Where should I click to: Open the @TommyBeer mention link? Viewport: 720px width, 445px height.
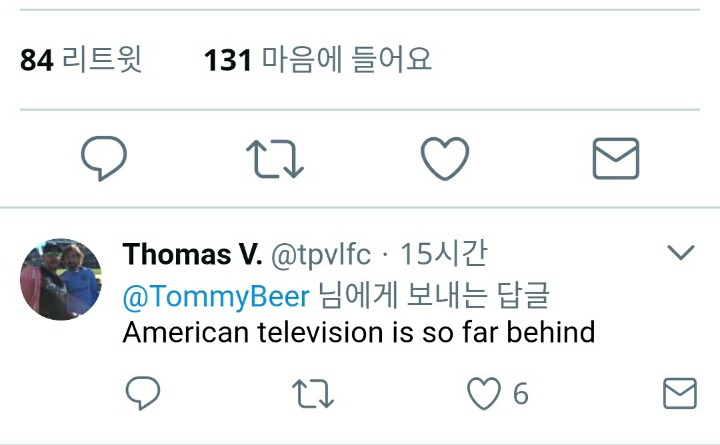(x=216, y=295)
